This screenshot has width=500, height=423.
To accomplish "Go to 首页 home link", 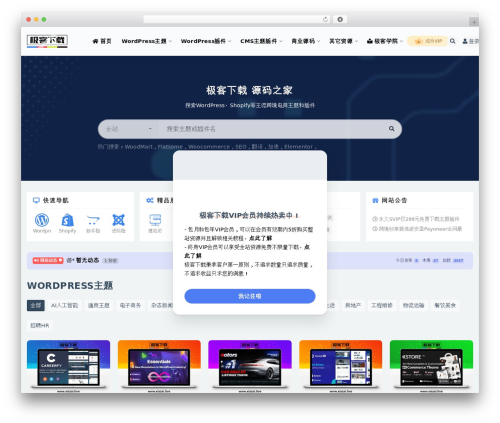I will (102, 41).
